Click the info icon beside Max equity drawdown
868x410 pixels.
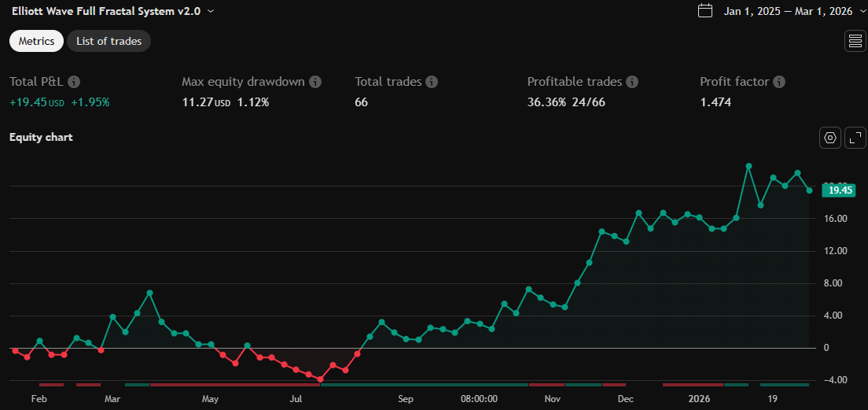point(315,82)
